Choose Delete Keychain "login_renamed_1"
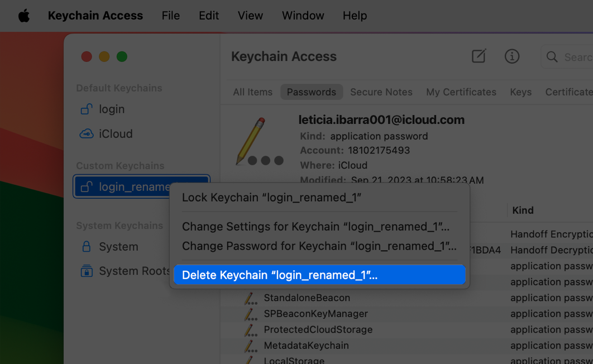The height and width of the screenshot is (364, 593). [280, 275]
